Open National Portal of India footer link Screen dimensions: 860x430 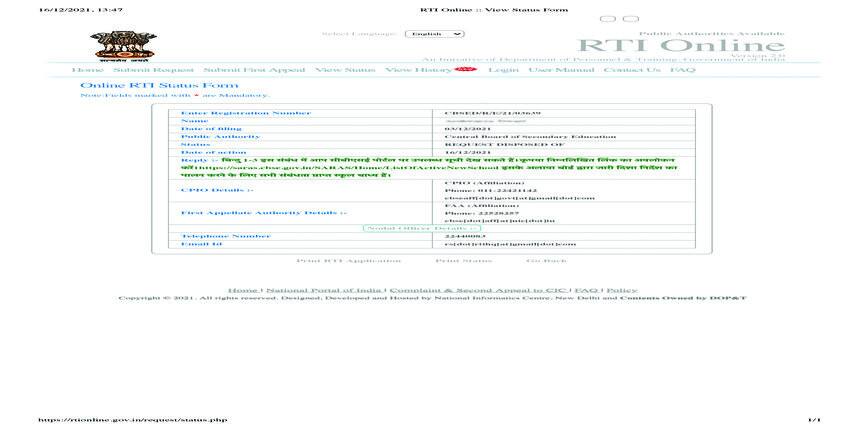(324, 290)
